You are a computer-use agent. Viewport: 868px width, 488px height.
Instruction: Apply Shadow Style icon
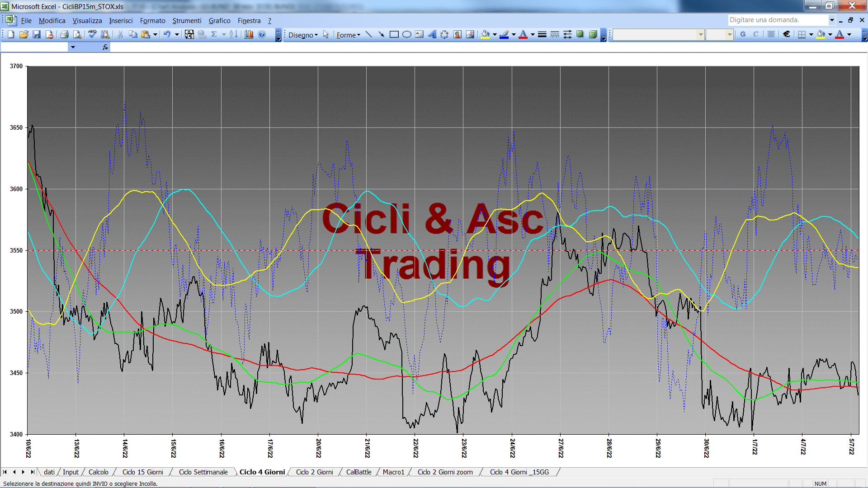tap(580, 34)
